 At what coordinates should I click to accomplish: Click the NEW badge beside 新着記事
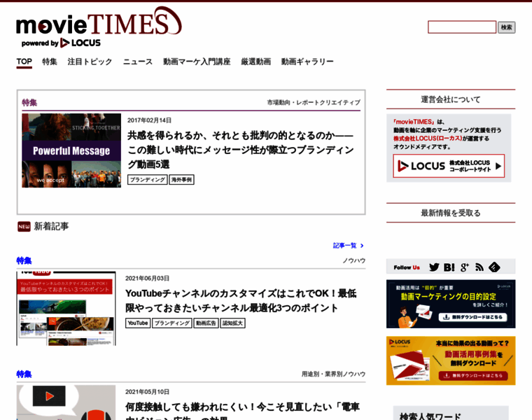pos(24,227)
